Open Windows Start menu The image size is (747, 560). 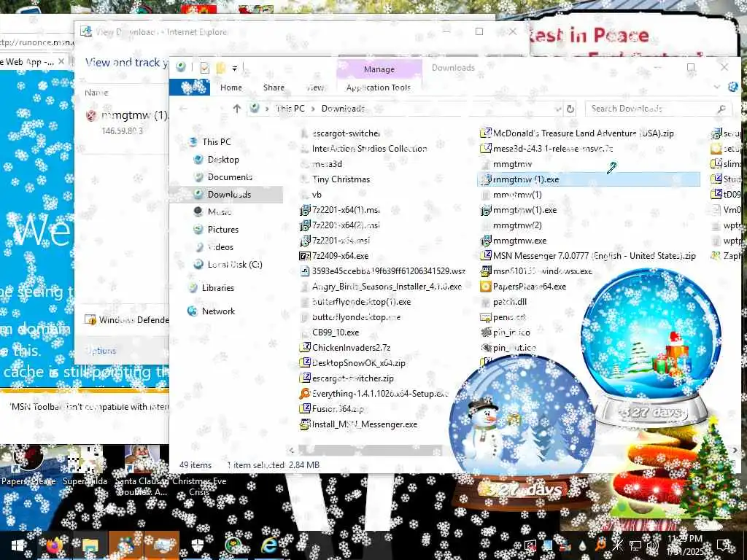point(18,545)
